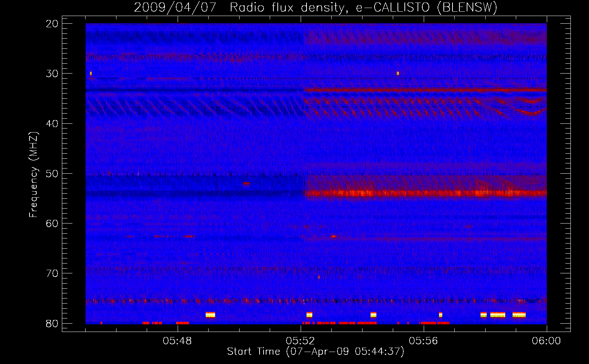Click the 'Start Time (07-Apr-09 05:44:37)' label

pyautogui.click(x=316, y=352)
